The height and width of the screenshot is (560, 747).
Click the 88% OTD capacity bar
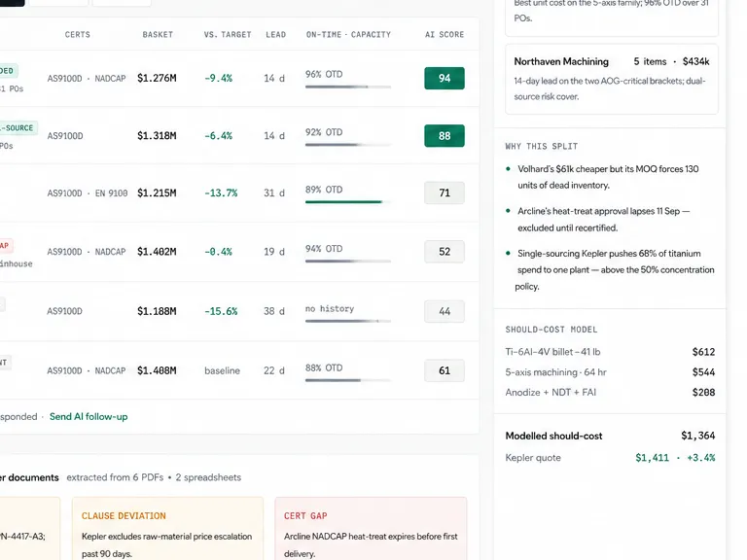[348, 380]
